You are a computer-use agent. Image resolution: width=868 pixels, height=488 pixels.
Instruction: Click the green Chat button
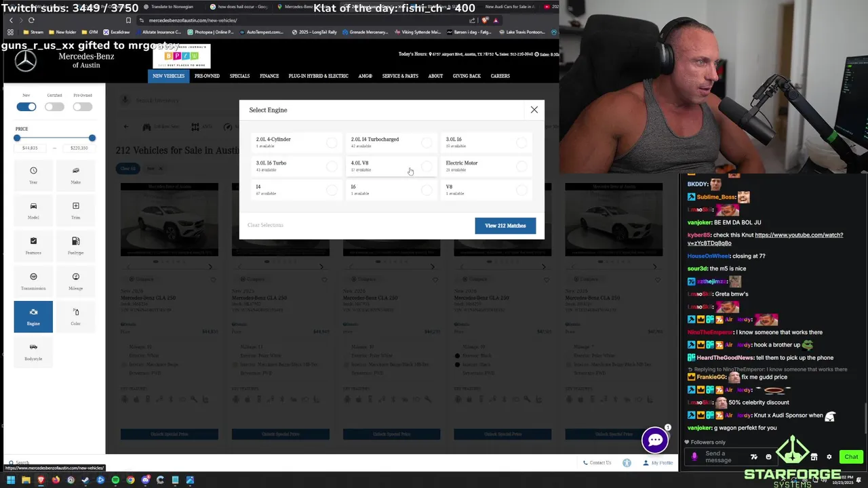click(851, 457)
